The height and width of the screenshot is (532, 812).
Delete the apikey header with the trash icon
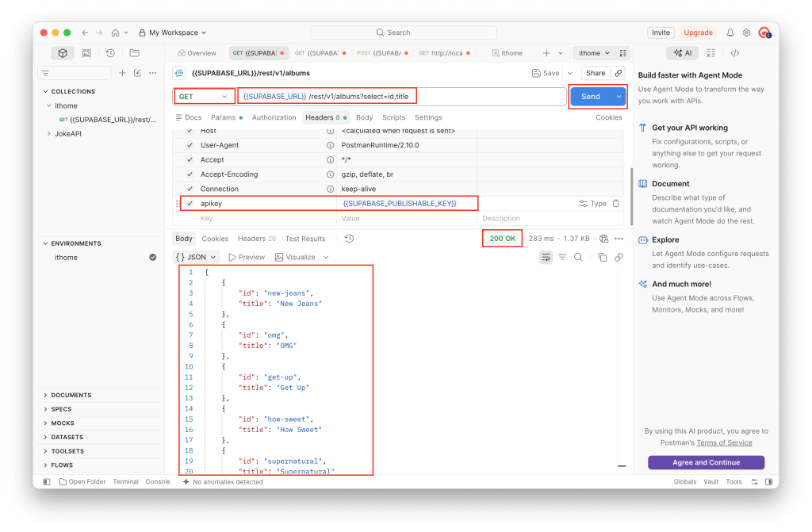[x=615, y=204]
